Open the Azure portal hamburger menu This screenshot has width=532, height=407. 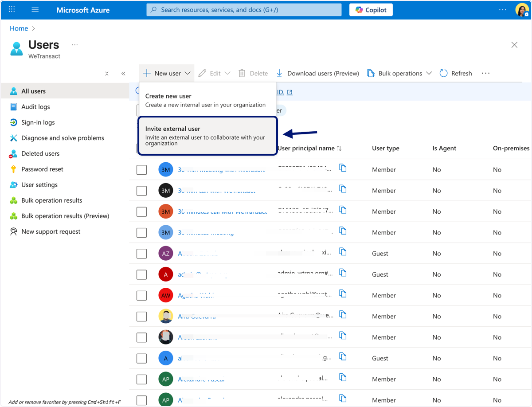[35, 10]
